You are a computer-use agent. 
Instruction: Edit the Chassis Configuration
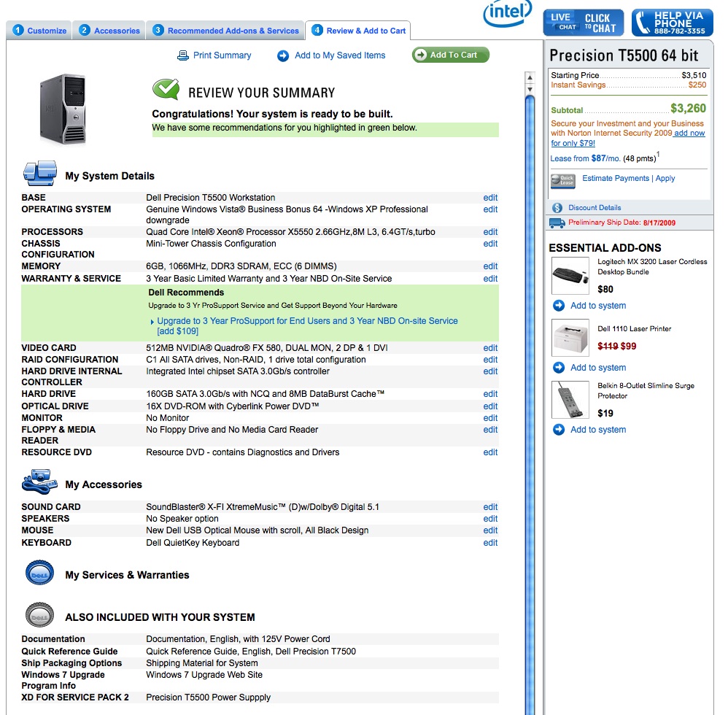pyautogui.click(x=490, y=244)
